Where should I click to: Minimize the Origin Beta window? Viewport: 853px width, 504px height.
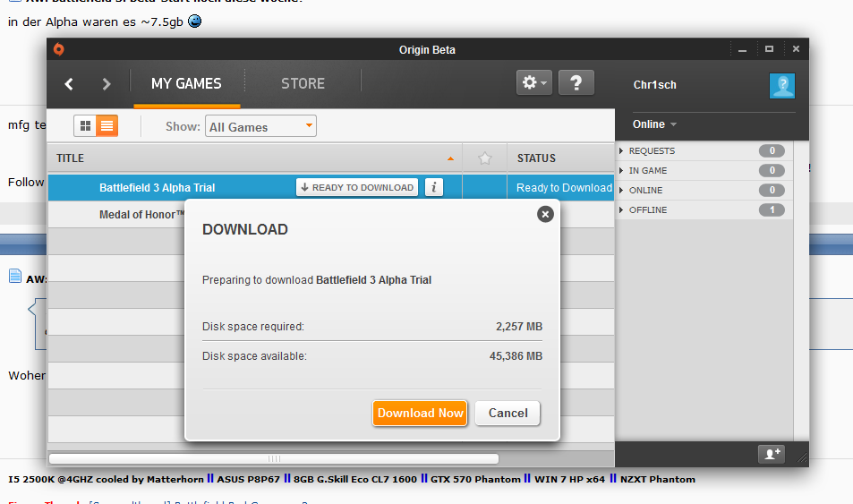[742, 49]
